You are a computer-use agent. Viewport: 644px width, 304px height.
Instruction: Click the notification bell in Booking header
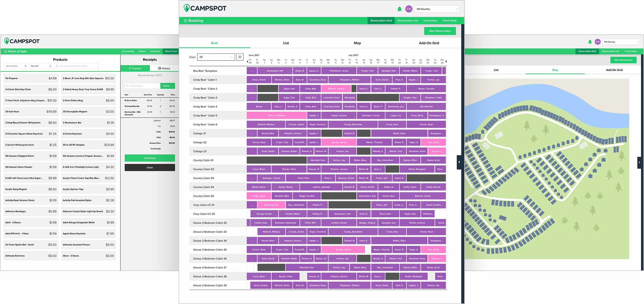[x=399, y=9]
